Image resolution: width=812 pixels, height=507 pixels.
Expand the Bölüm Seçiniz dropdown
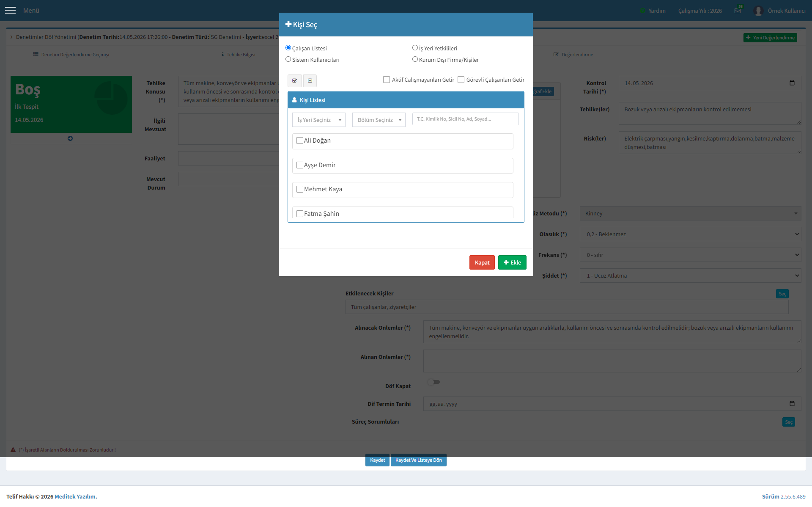coord(379,120)
